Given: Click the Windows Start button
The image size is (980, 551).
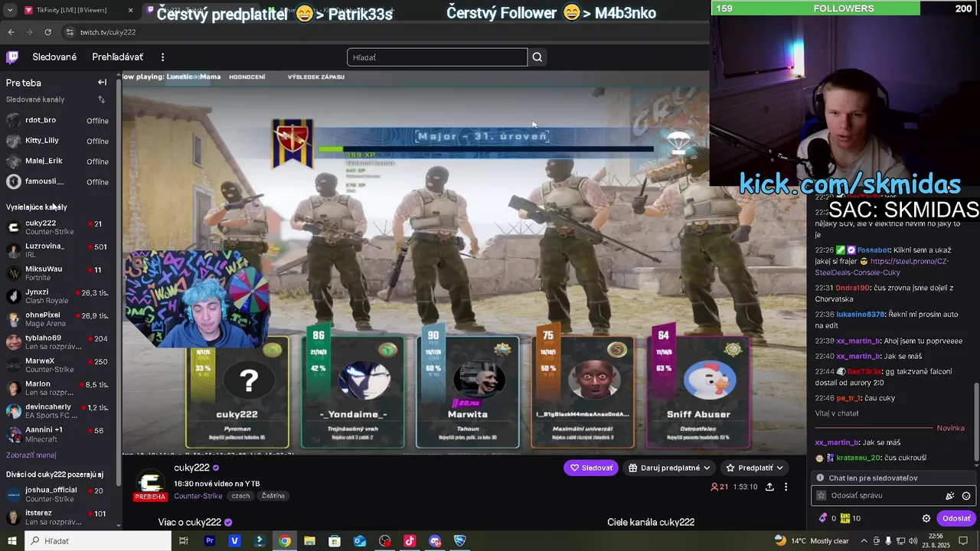Looking at the screenshot, I should pos(12,540).
